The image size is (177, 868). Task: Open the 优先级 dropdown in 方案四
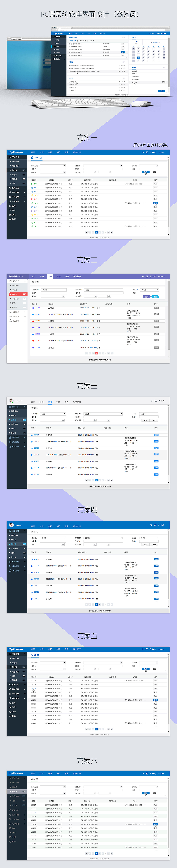(149, 538)
